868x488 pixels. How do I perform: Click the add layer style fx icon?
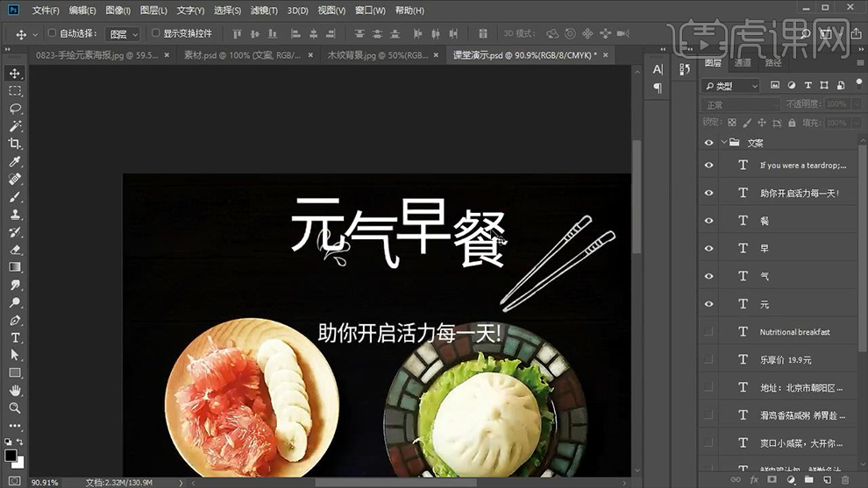(754, 480)
